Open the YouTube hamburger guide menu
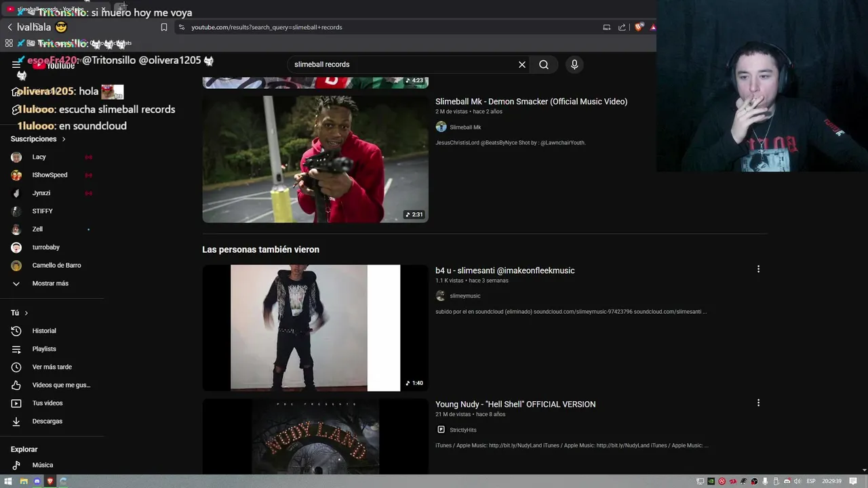The image size is (868, 488). point(16,64)
